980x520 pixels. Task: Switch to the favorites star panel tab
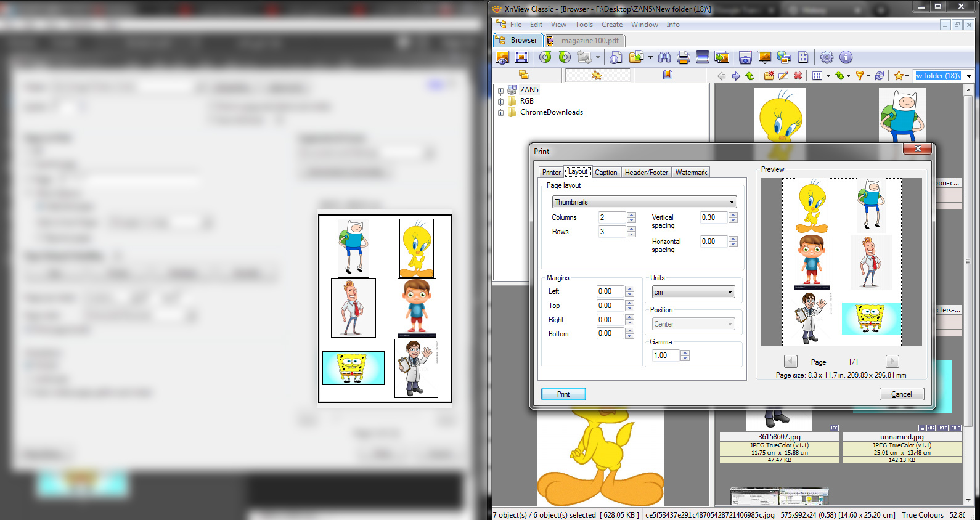pos(597,75)
